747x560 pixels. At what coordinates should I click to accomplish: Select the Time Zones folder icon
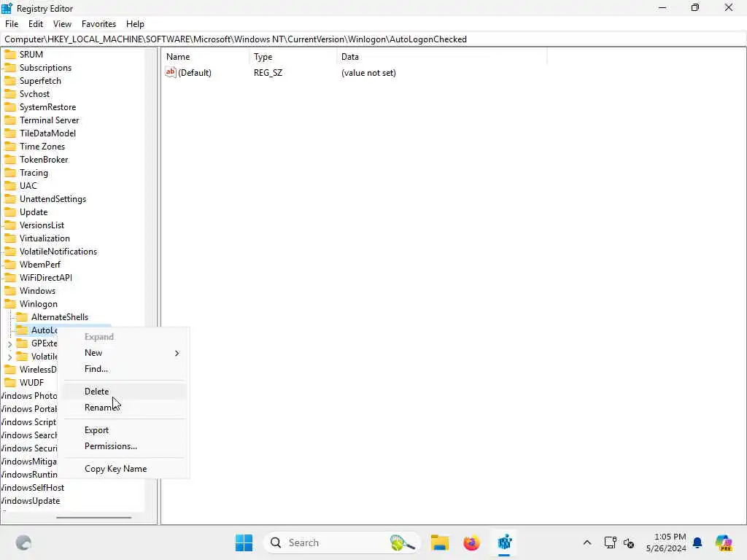pyautogui.click(x=10, y=146)
